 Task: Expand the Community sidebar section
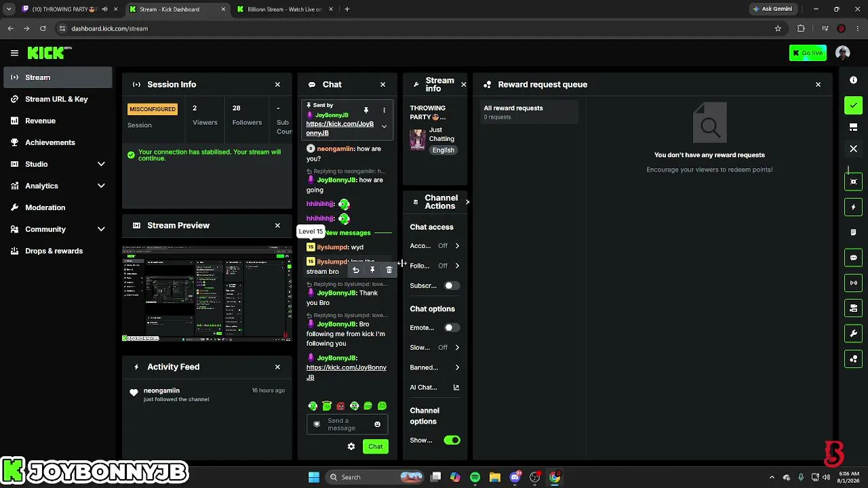101,229
